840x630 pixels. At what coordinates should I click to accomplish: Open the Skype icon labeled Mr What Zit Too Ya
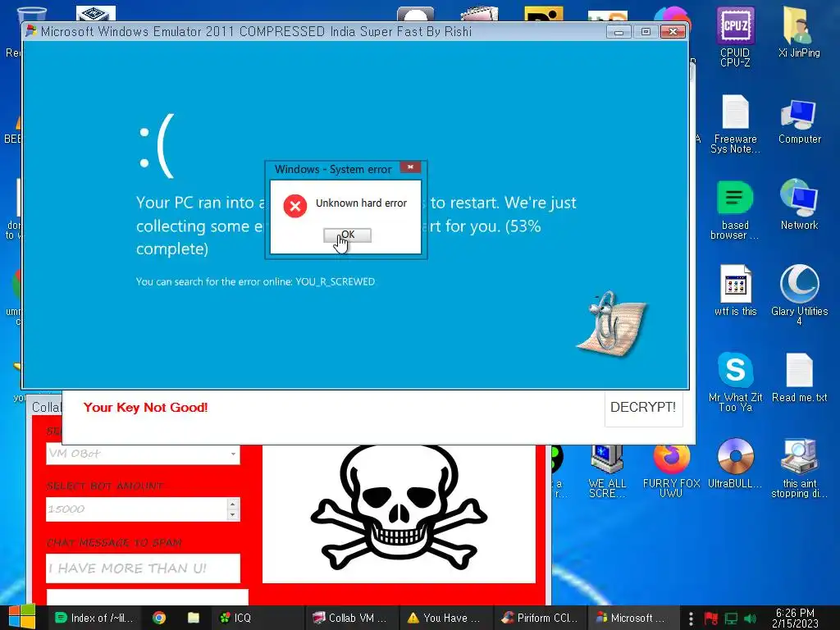[735, 382]
